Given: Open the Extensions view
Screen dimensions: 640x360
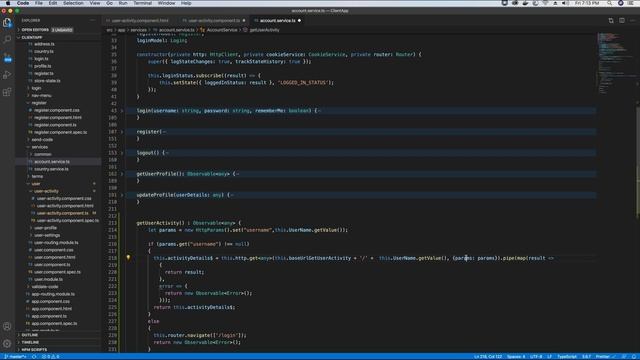Looking at the screenshot, I should [7, 92].
